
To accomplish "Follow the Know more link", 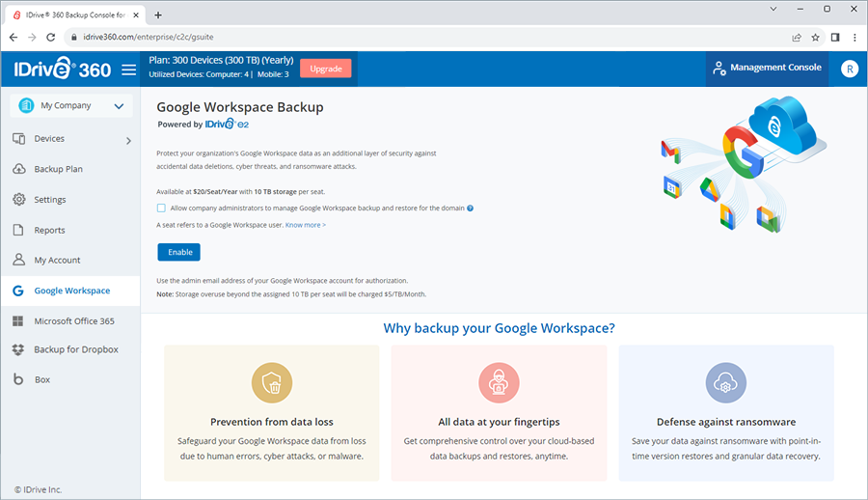I will point(306,225).
